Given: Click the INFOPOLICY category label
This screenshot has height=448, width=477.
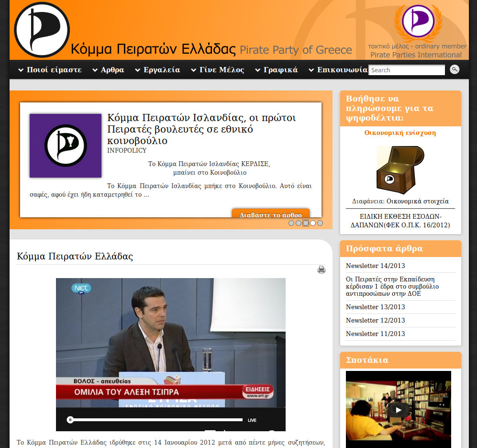Looking at the screenshot, I should [127, 150].
